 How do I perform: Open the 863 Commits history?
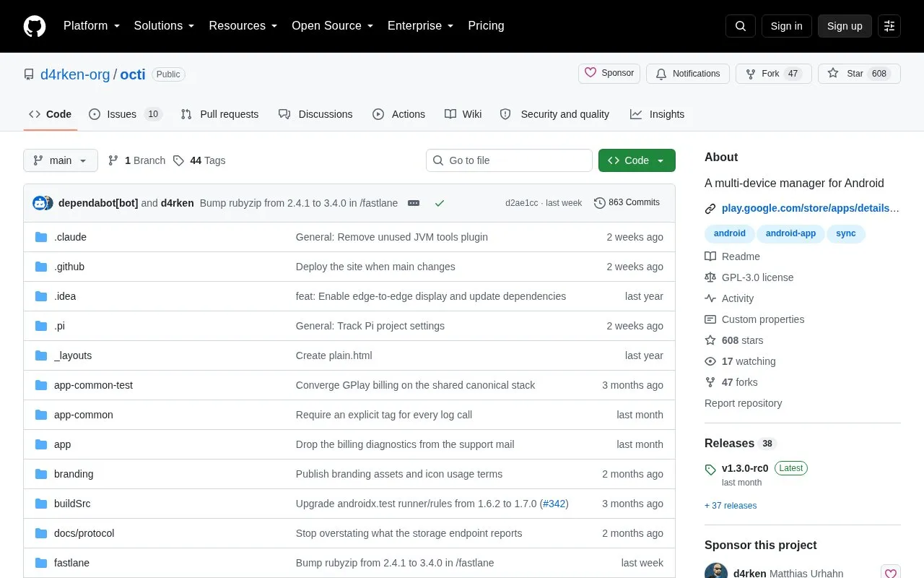click(627, 202)
